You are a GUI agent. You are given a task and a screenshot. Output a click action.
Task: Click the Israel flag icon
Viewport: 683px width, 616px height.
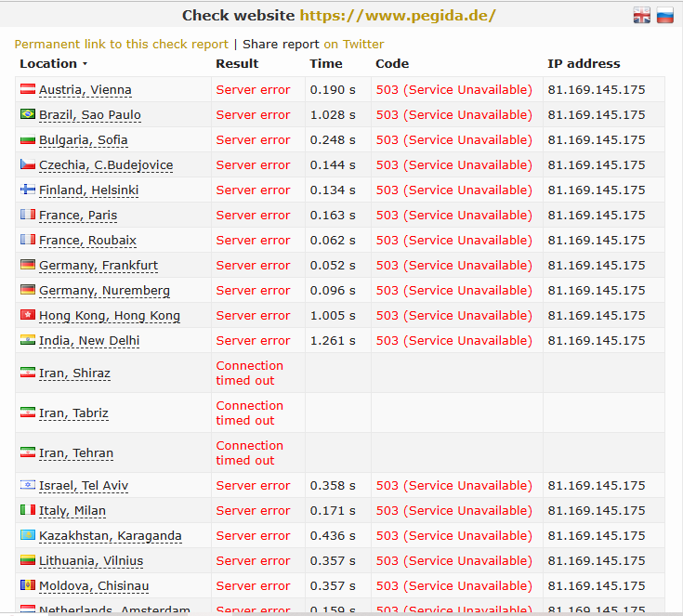coord(28,485)
